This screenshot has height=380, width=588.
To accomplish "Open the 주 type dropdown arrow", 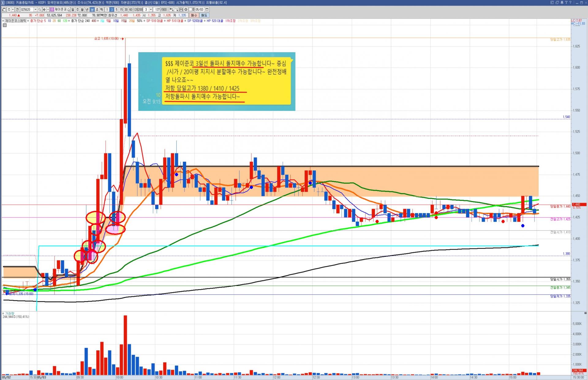I will pyautogui.click(x=13, y=9).
